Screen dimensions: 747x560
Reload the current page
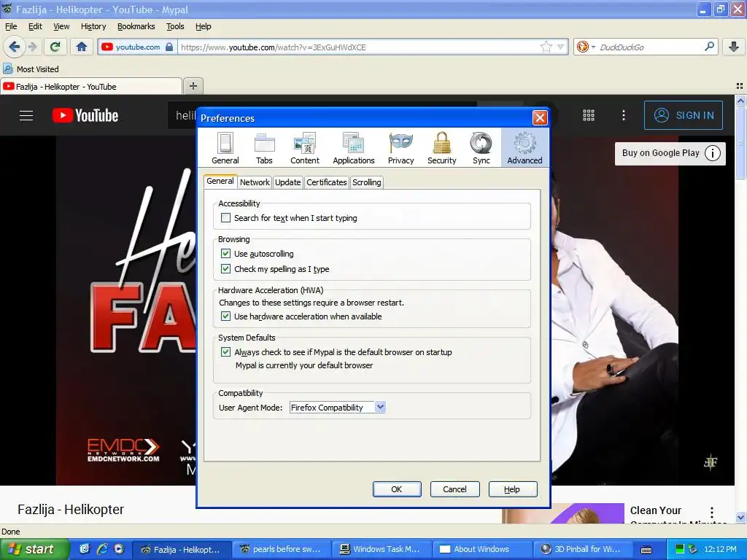(55, 47)
